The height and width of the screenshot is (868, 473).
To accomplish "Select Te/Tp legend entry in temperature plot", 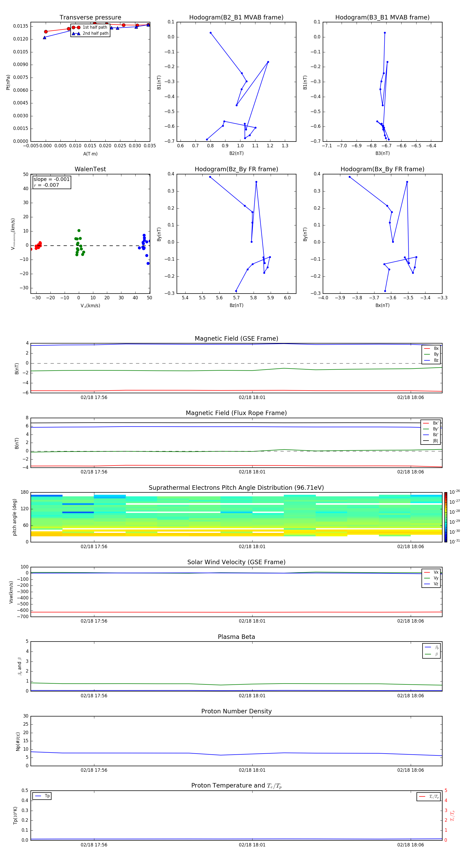I will tap(429, 797).
